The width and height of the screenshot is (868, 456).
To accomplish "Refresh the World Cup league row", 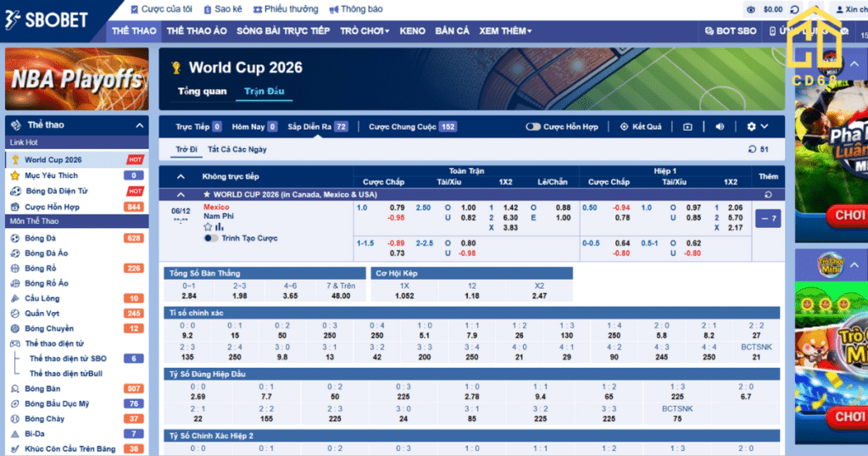I will point(768,195).
